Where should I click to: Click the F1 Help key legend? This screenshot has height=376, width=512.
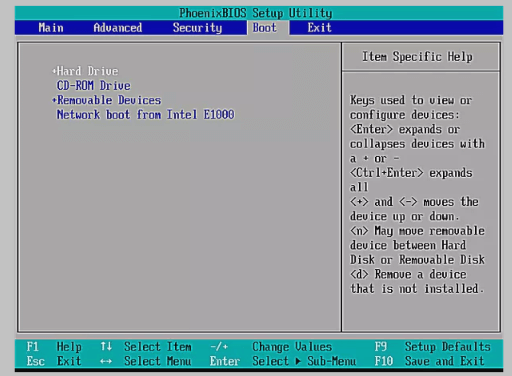[x=54, y=347]
